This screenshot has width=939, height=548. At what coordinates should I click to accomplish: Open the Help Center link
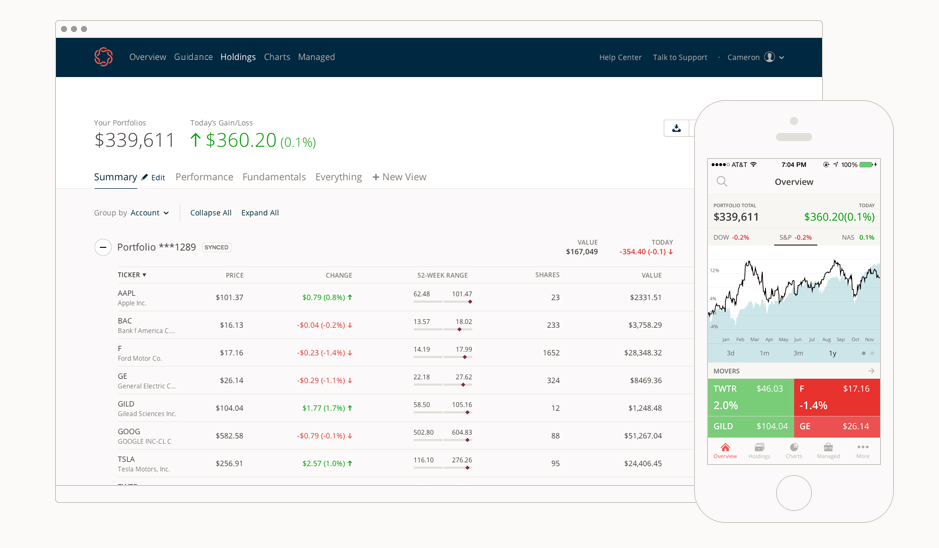pos(620,57)
